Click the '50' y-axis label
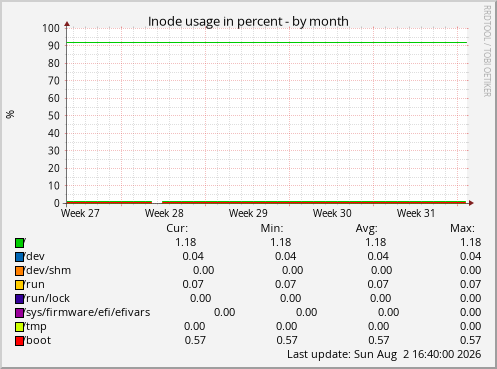The width and height of the screenshot is (497, 369). tap(54, 116)
